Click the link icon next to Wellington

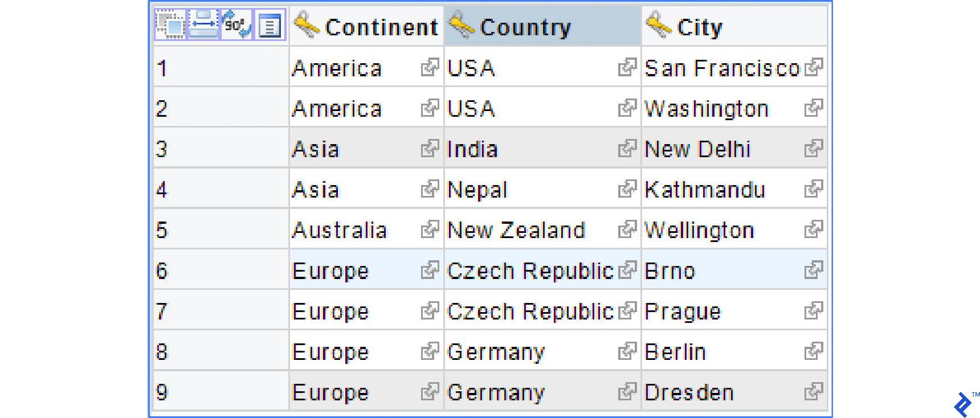[x=814, y=229]
